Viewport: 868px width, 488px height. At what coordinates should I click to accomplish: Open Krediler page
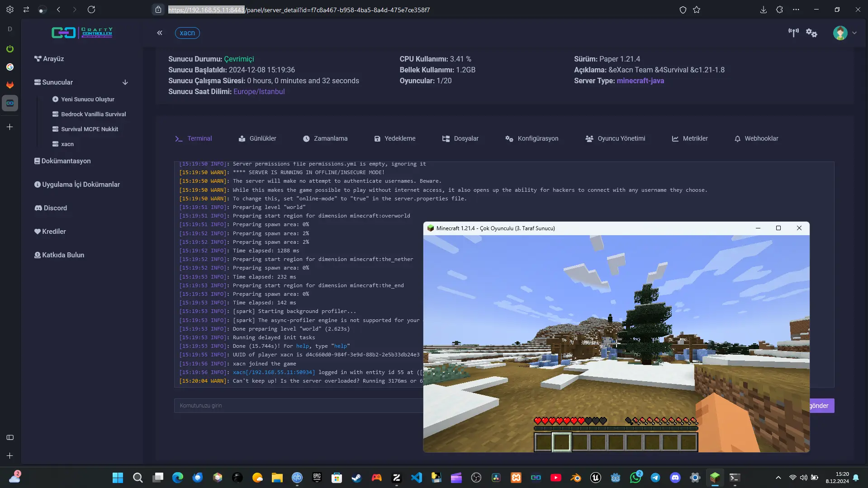pos(50,232)
